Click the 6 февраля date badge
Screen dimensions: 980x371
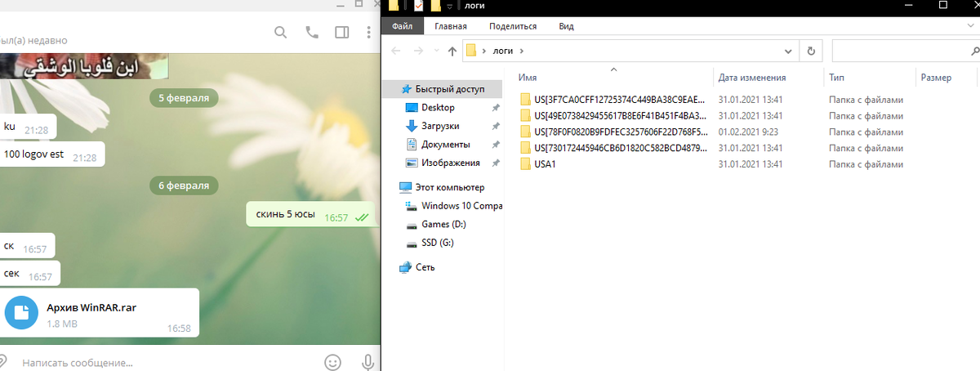(184, 185)
